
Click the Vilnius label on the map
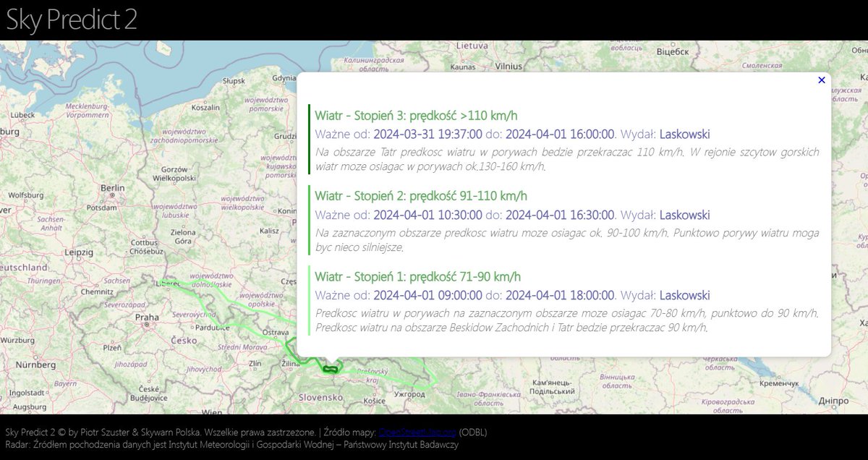509,67
